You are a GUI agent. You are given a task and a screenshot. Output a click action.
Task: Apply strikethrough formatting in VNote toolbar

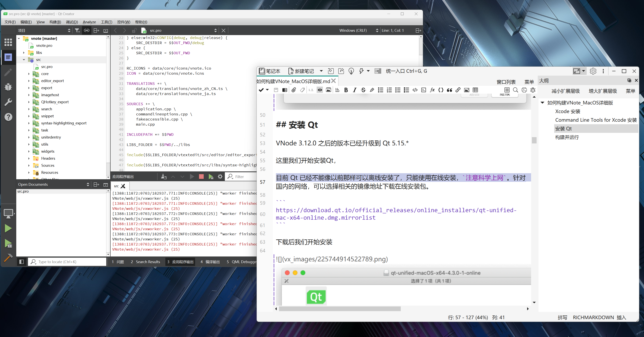pos(363,90)
